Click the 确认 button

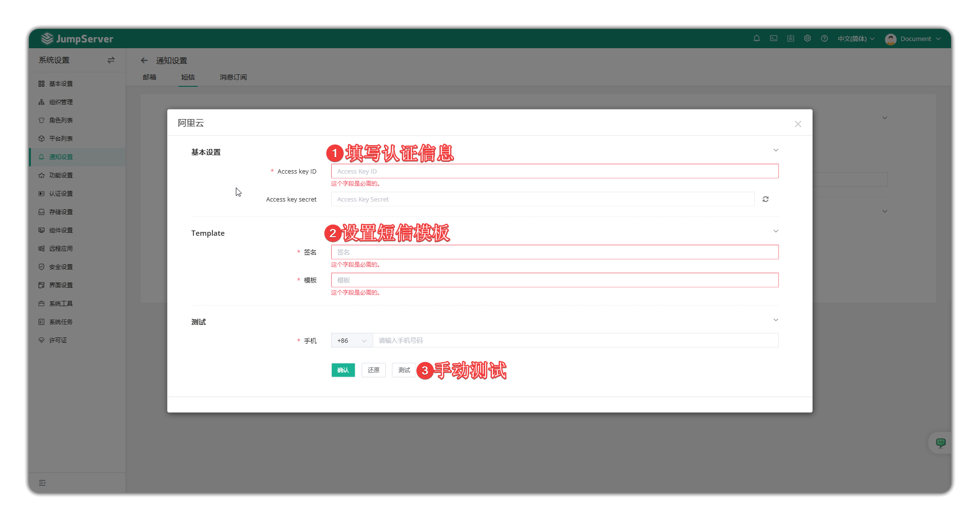pos(343,370)
